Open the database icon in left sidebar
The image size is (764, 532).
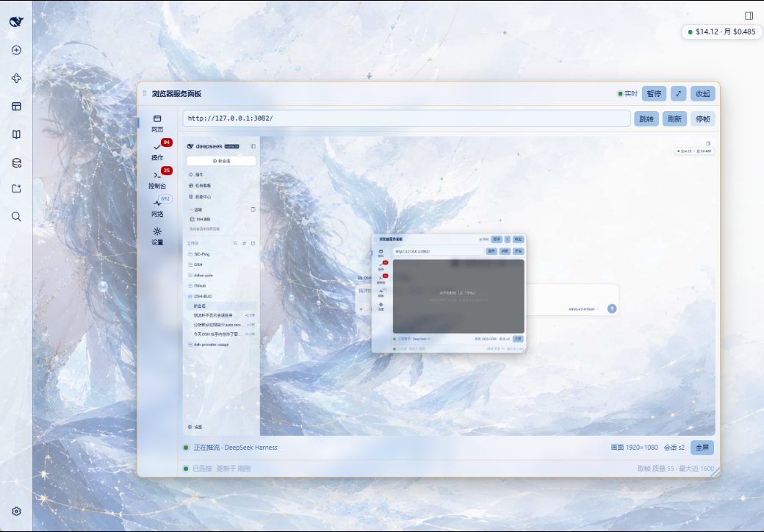[x=16, y=162]
